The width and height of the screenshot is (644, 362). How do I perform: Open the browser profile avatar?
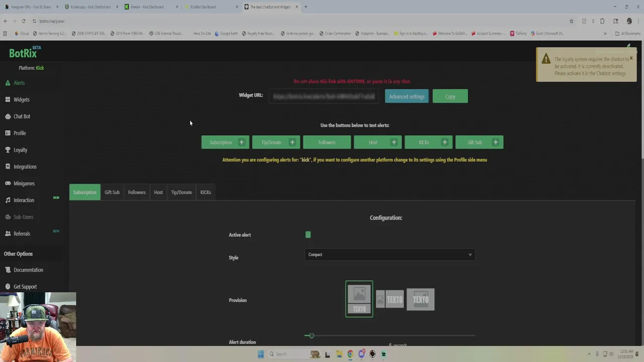pos(629,21)
